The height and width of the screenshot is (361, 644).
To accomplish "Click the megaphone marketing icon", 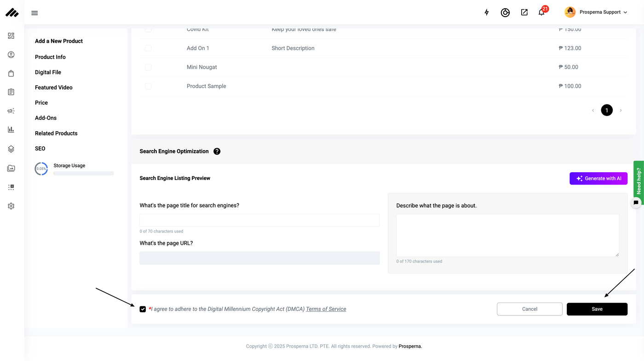I will tap(11, 111).
